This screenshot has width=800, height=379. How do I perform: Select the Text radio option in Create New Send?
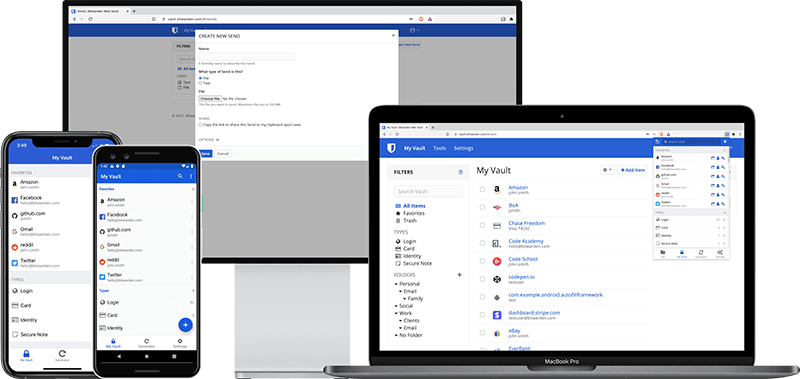point(200,83)
